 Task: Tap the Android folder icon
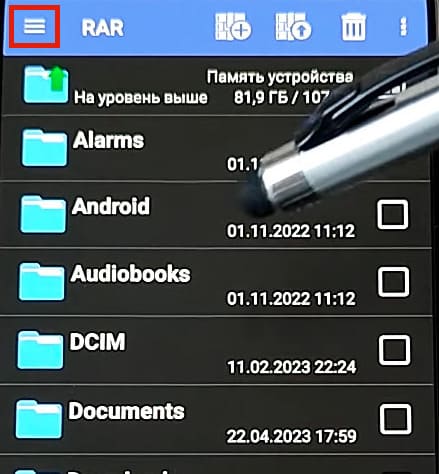(x=43, y=214)
